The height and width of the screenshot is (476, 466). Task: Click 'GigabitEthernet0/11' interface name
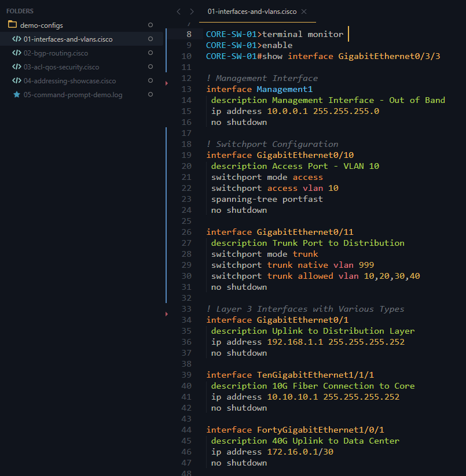click(x=305, y=232)
